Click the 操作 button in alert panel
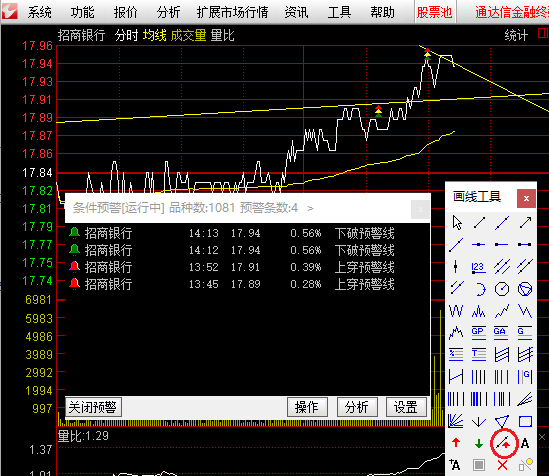 point(307,407)
